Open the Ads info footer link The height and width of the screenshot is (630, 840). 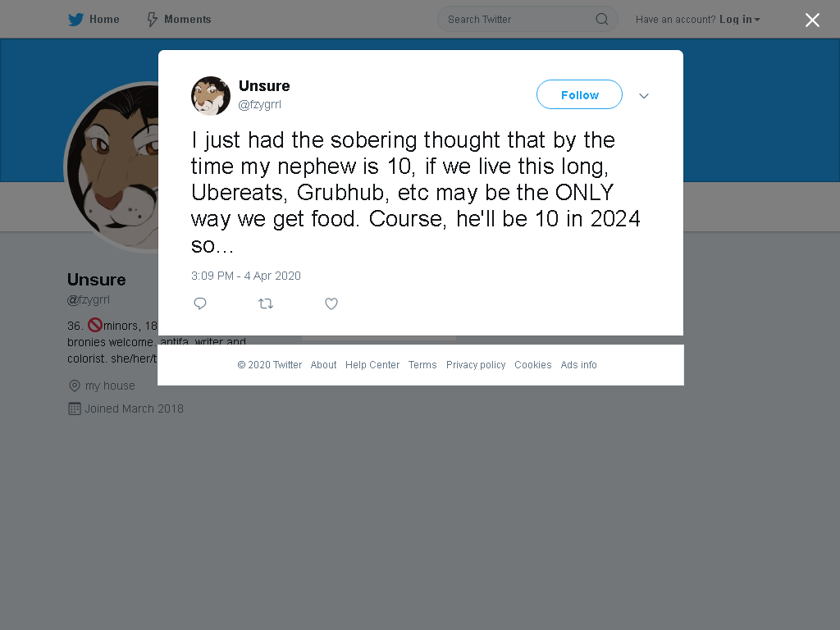578,365
